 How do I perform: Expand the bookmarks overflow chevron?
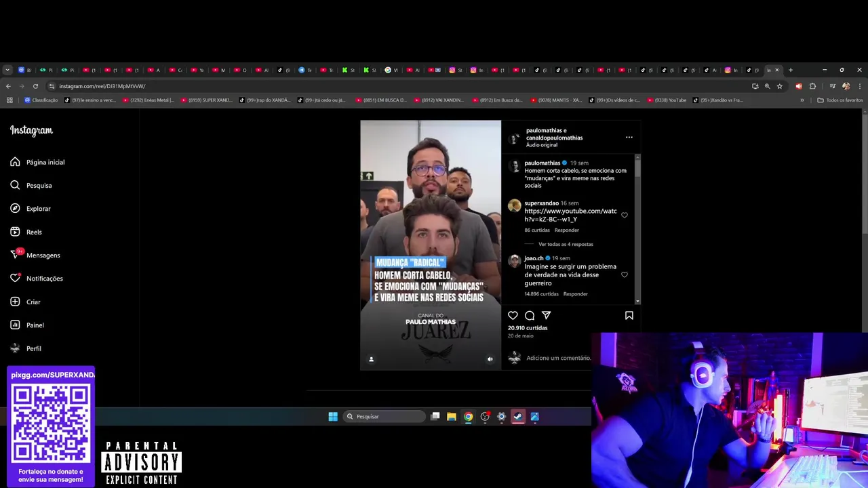click(802, 100)
